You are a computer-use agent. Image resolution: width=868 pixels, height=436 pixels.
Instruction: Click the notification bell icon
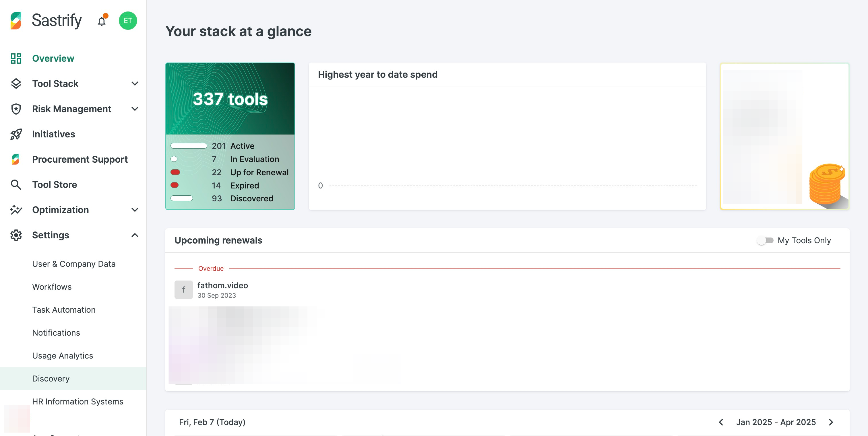[x=101, y=21]
